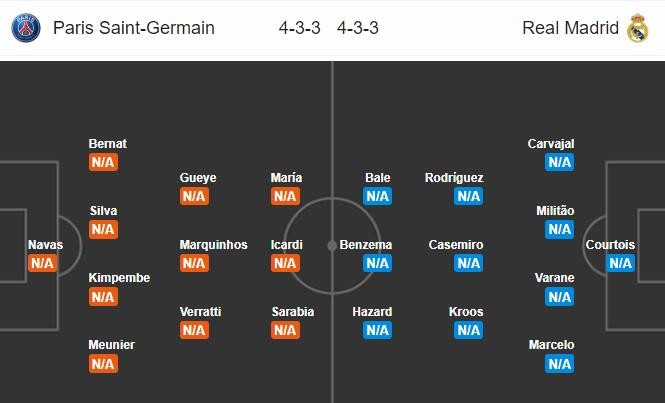Open the Real Madrid team name link

pos(570,28)
